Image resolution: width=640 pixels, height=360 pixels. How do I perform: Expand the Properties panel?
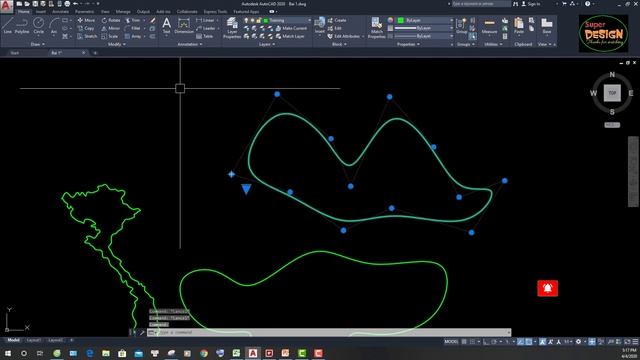pos(408,44)
